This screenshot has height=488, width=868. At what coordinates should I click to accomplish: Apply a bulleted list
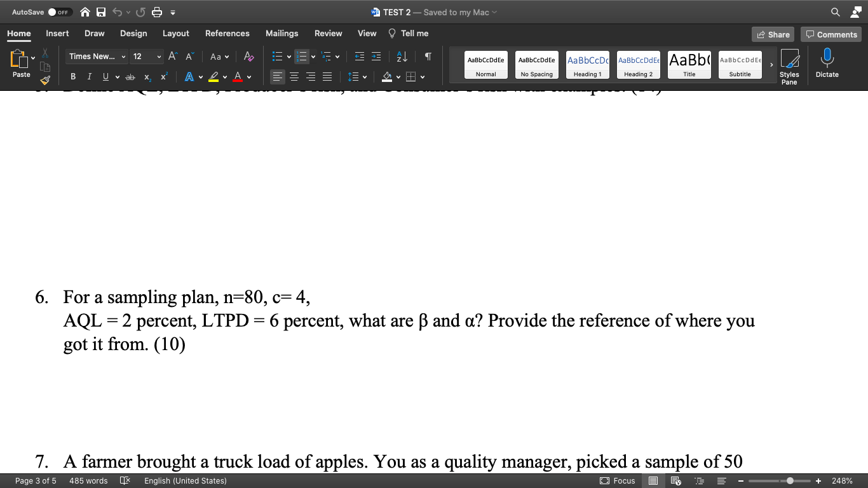[x=276, y=57]
